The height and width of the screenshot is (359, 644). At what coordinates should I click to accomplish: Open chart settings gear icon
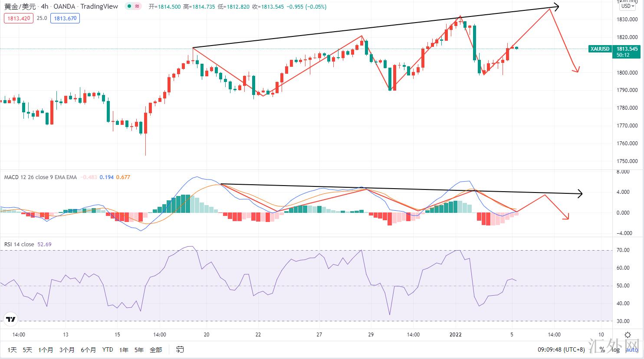tap(628, 335)
